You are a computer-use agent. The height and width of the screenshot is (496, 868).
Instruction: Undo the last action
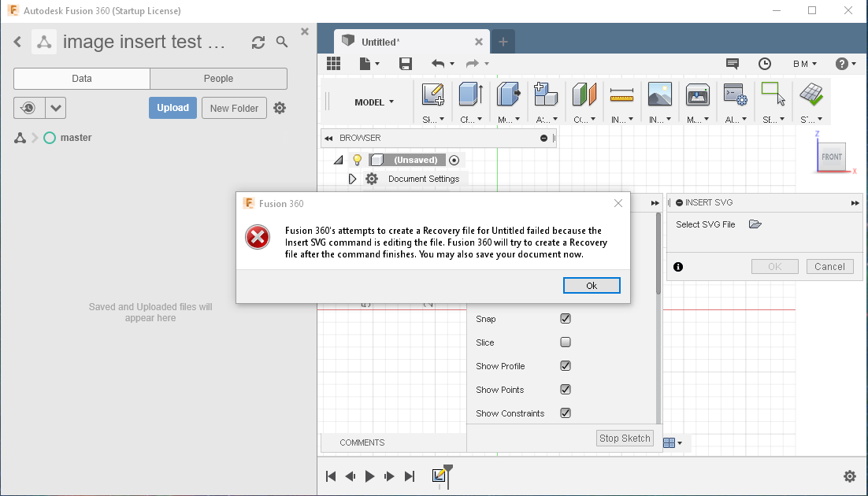(438, 64)
